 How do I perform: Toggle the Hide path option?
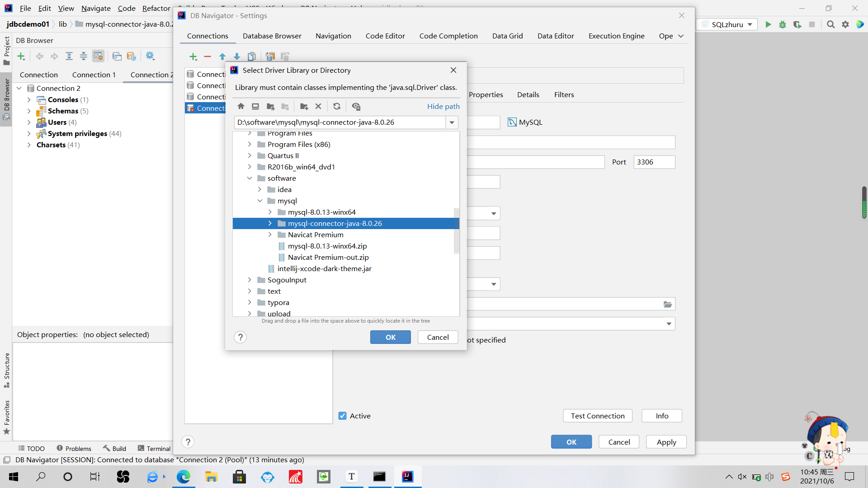click(443, 106)
